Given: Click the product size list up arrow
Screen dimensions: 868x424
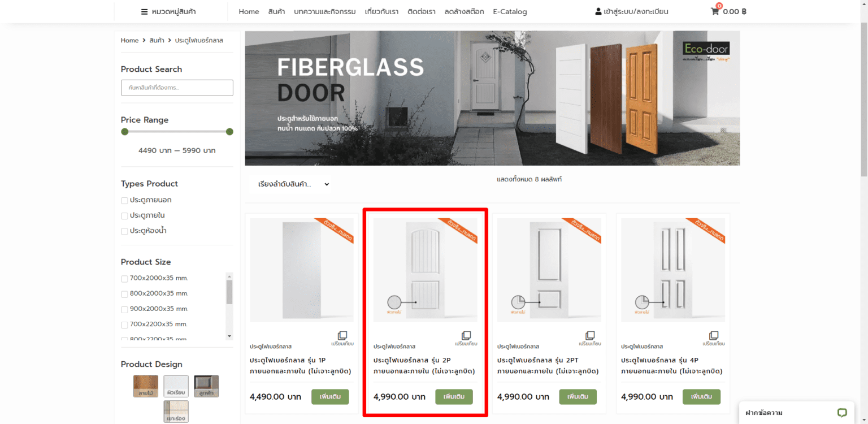Looking at the screenshot, I should (x=229, y=275).
